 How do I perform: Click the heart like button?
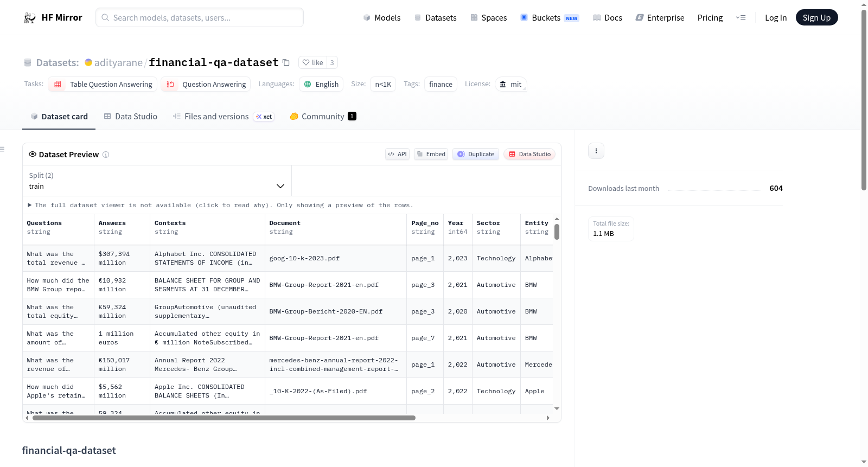coord(312,62)
